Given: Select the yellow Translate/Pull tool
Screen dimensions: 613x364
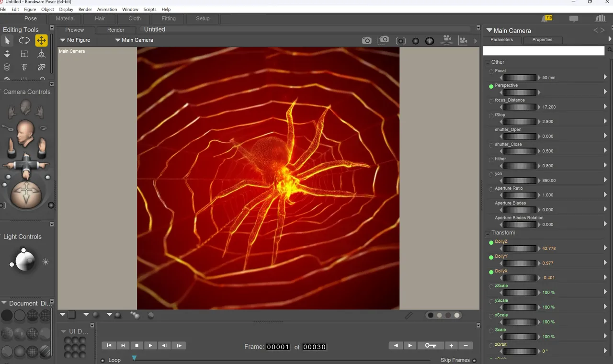Looking at the screenshot, I should (x=41, y=41).
